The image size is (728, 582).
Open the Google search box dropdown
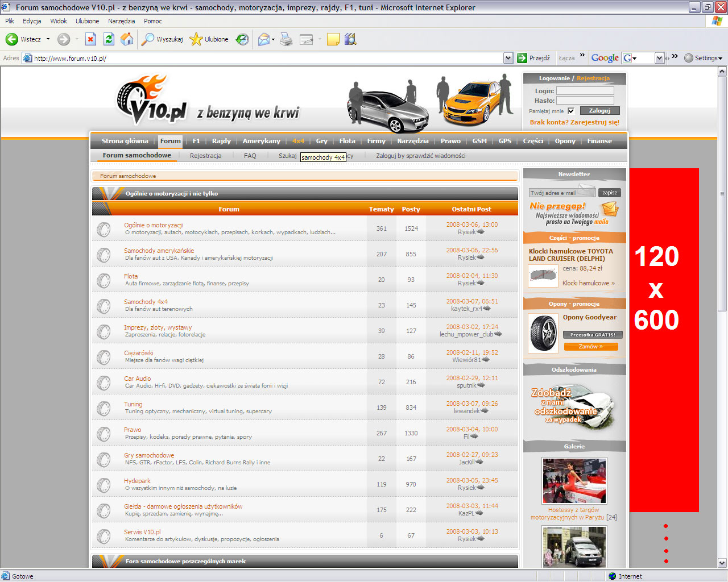(x=659, y=58)
